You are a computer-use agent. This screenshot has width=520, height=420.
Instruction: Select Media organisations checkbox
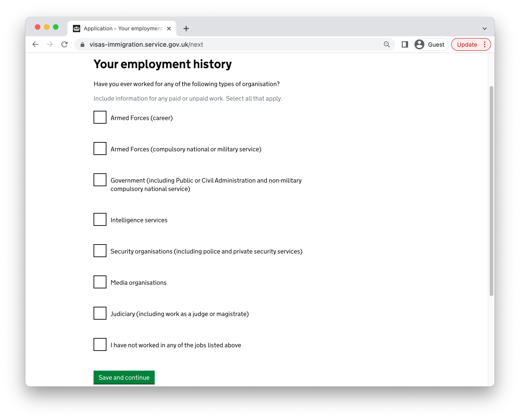(100, 282)
